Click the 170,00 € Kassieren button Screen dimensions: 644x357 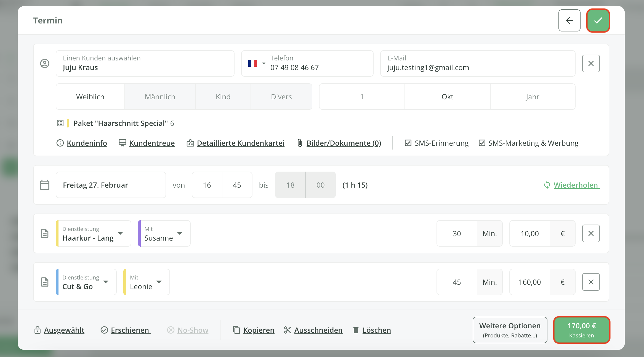tap(581, 330)
